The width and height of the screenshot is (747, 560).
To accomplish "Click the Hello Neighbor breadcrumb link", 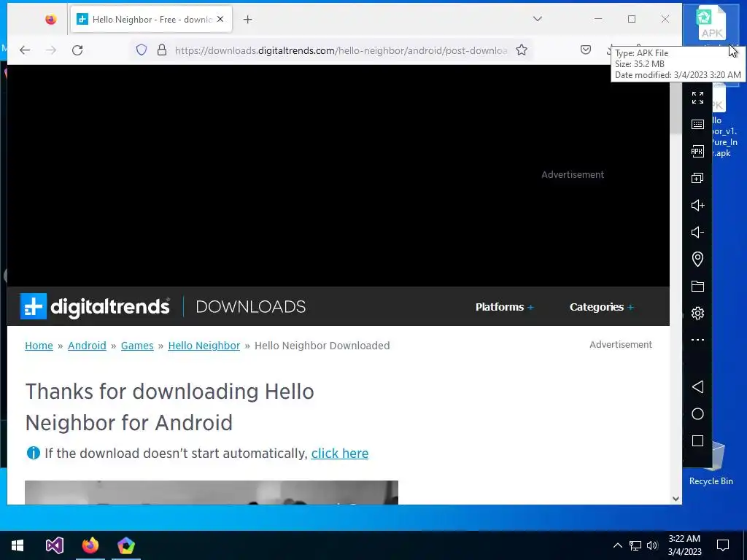I will [204, 346].
